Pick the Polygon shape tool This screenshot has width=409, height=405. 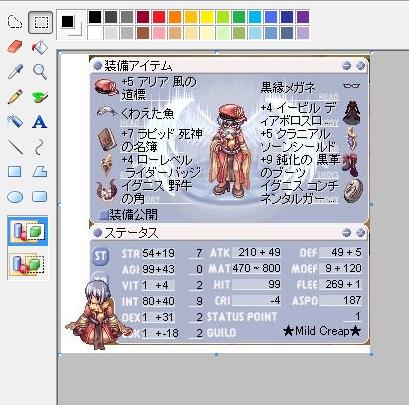(x=40, y=172)
